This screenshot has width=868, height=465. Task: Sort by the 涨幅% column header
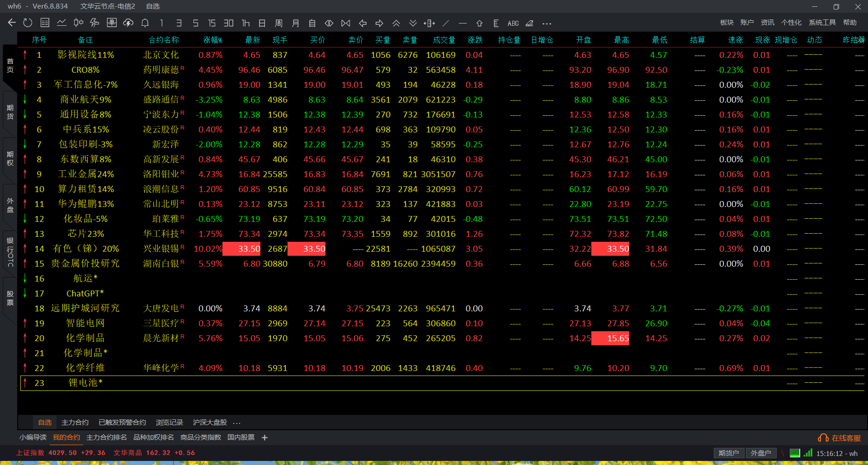coord(212,40)
